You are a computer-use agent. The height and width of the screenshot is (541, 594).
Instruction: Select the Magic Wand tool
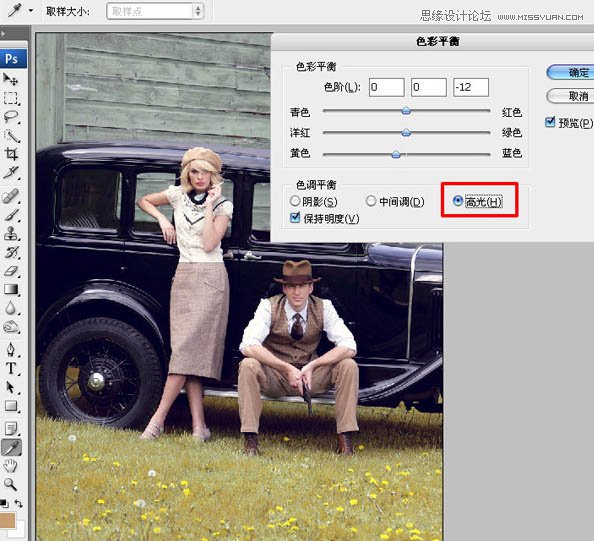(11, 136)
